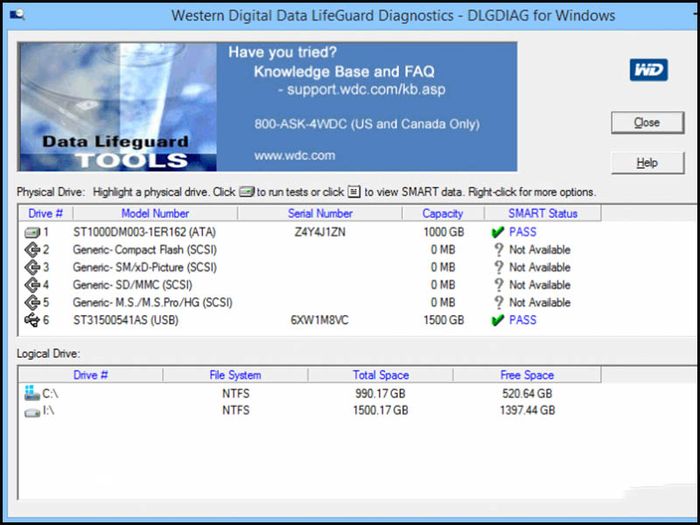Click question mark icon for M.S./M.S.Pro/HG
The height and width of the screenshot is (525, 700).
pos(499,302)
